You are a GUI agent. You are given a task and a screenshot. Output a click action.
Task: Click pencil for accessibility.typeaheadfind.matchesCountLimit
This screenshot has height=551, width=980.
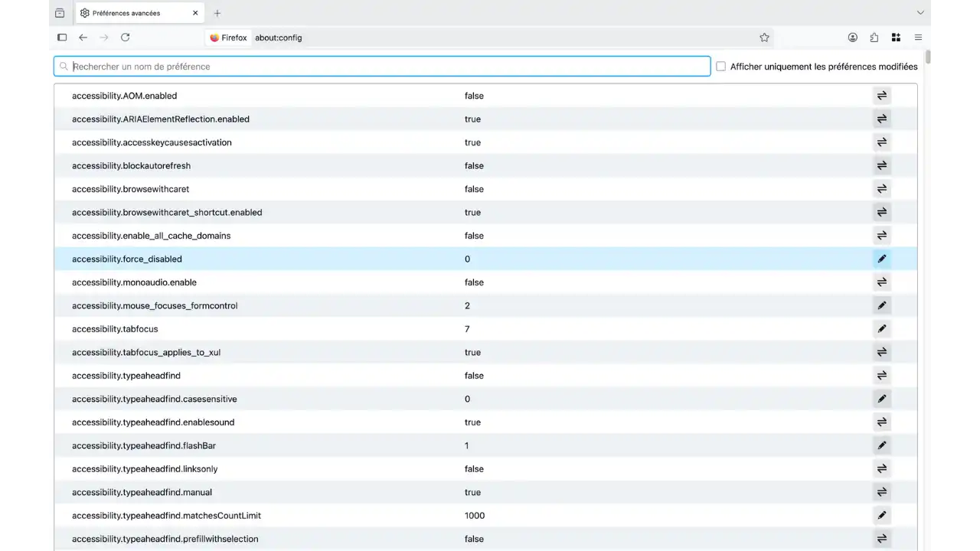pos(881,516)
